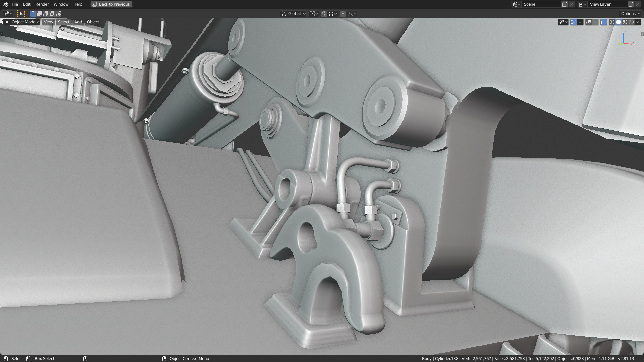Toggle X-Ray viewport mode
This screenshot has width=644, height=362.
click(x=603, y=22)
